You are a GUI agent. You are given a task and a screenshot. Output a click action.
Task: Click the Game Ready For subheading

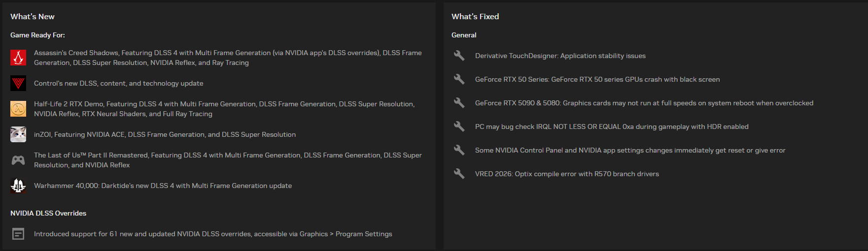(37, 35)
